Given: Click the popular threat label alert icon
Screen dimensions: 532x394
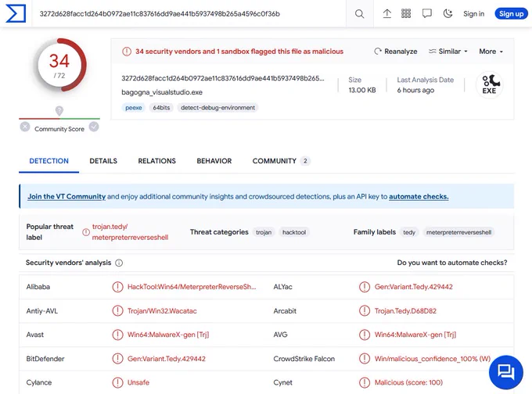Looking at the screenshot, I should pos(86,232).
